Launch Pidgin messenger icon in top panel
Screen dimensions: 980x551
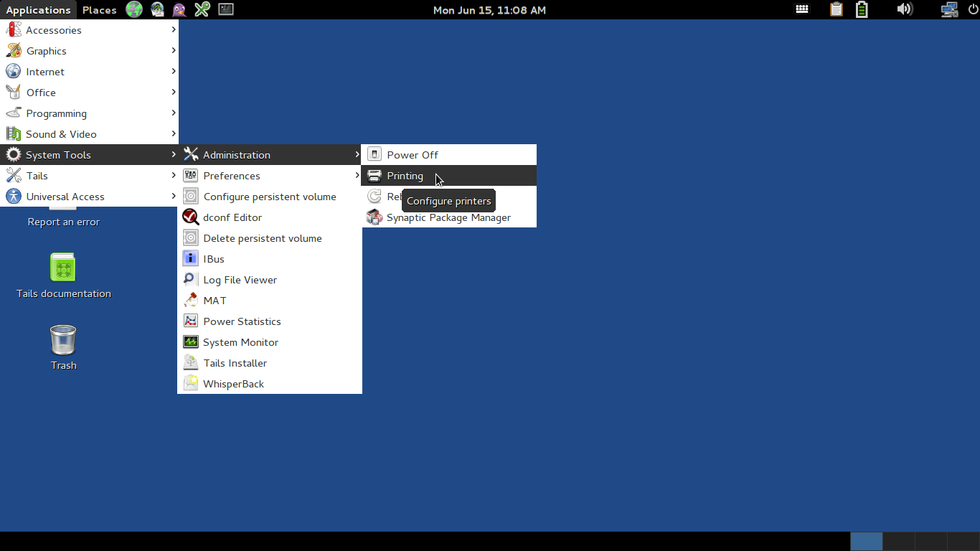click(x=179, y=9)
